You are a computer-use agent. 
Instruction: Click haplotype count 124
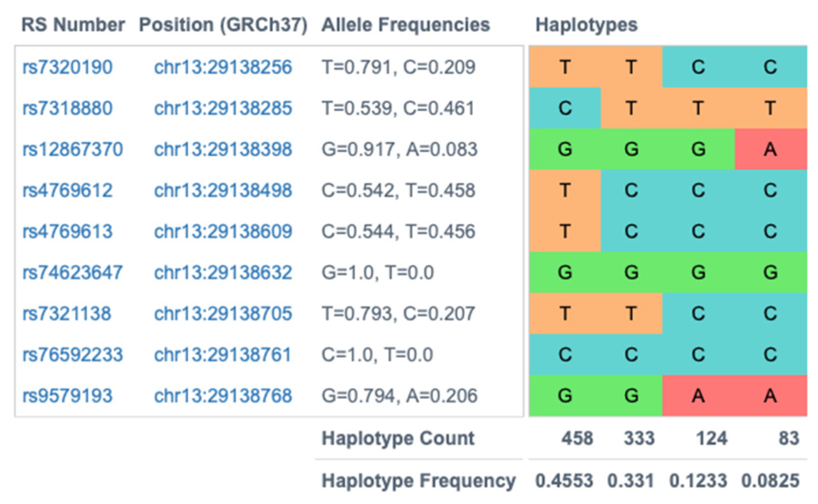[x=712, y=439]
